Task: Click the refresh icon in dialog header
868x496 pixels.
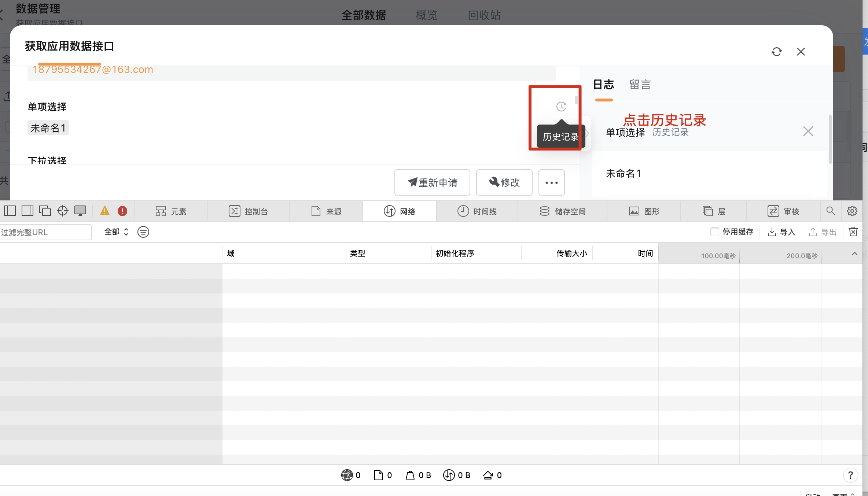Action: pos(776,52)
